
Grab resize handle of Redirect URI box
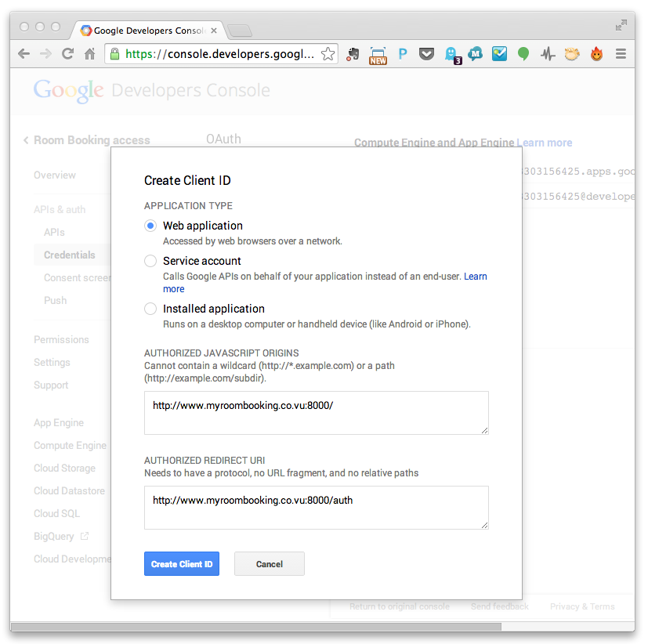coord(484,525)
